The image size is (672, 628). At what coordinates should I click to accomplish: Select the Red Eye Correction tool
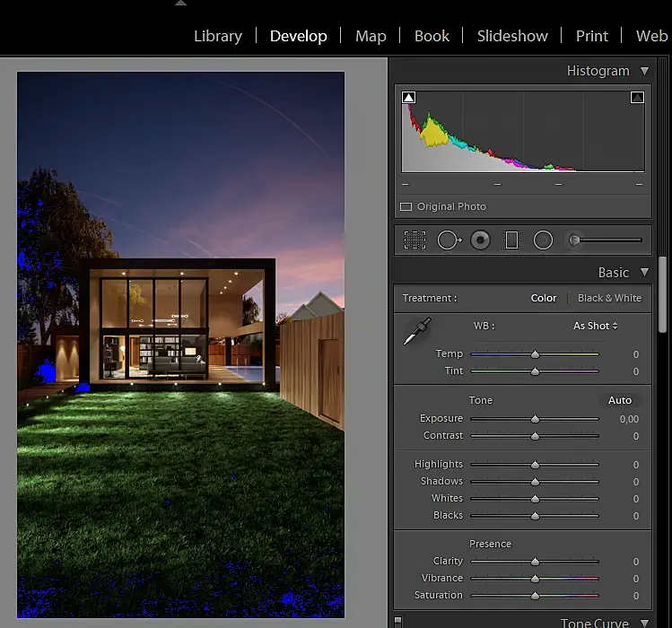[x=480, y=240]
